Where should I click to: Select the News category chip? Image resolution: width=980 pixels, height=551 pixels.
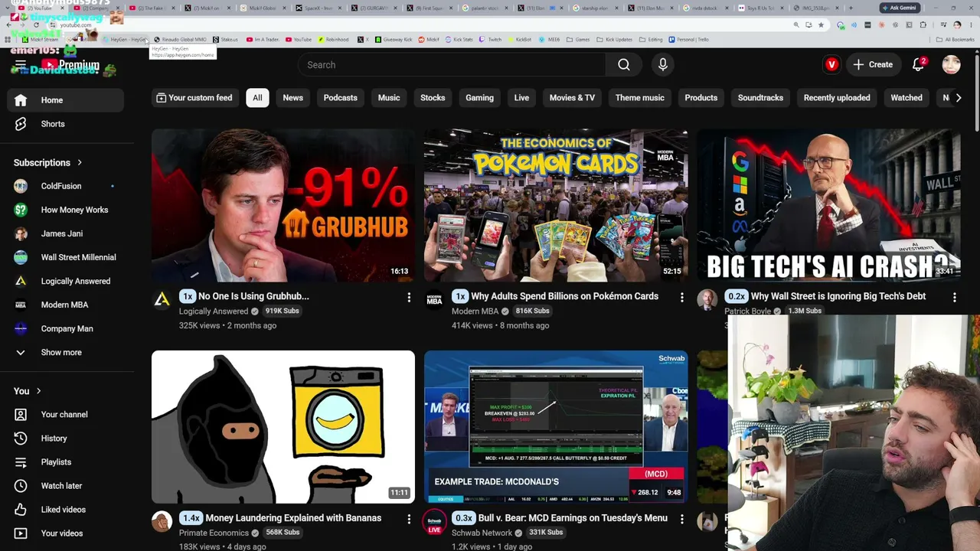tap(292, 98)
